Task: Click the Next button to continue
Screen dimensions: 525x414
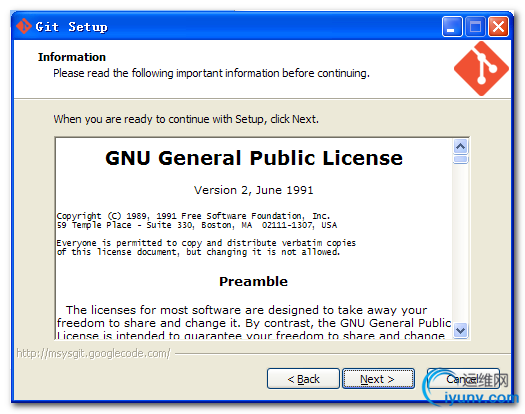Action: (x=378, y=379)
